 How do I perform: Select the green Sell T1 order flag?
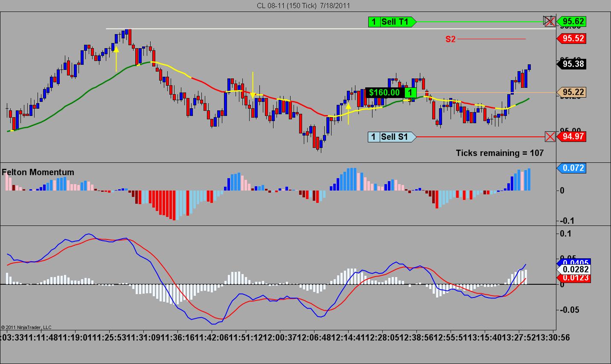coord(392,22)
